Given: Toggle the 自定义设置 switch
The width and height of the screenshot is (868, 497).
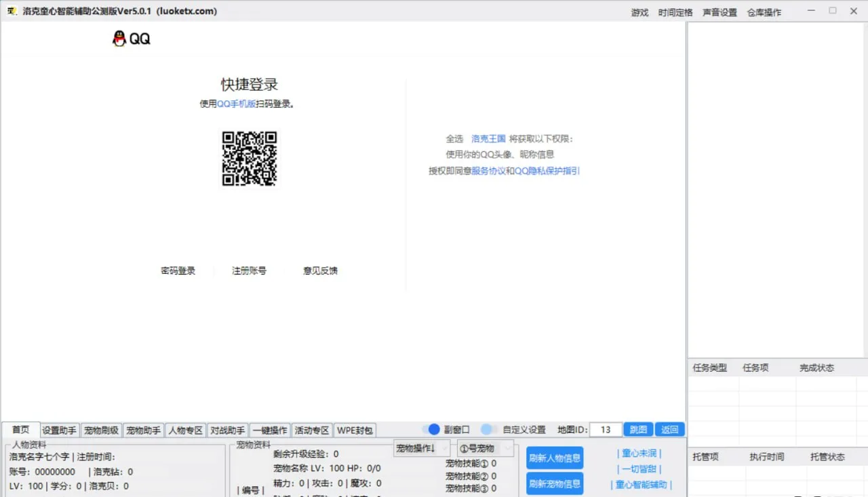Looking at the screenshot, I should 490,429.
